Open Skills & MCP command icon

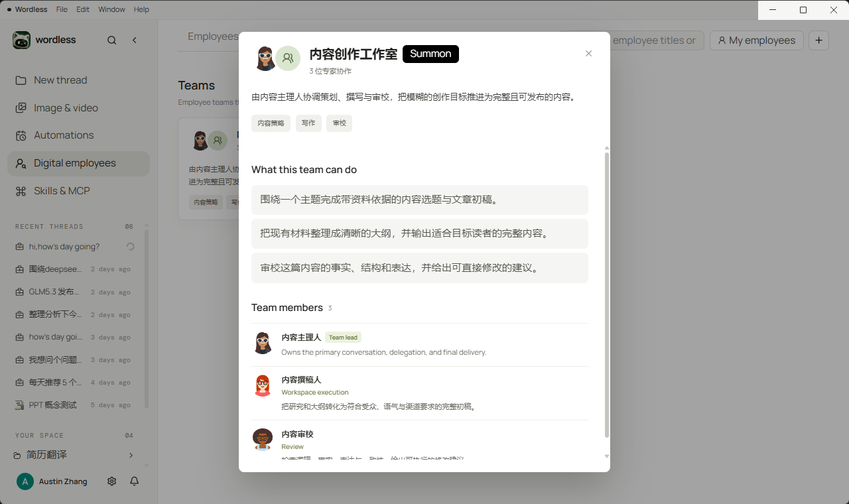pyautogui.click(x=21, y=191)
